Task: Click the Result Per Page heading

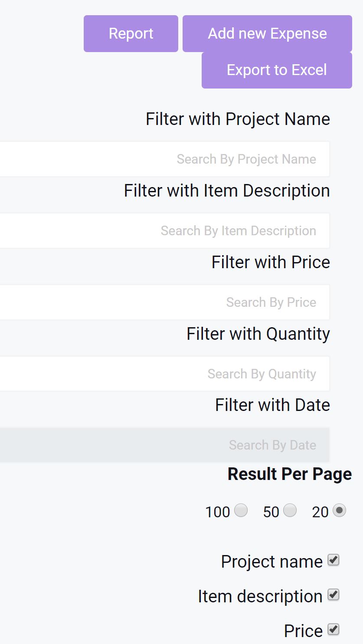Action: click(x=290, y=474)
